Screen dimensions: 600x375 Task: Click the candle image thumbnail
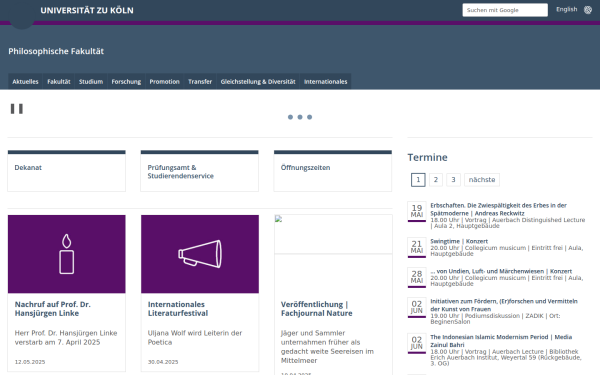(67, 254)
